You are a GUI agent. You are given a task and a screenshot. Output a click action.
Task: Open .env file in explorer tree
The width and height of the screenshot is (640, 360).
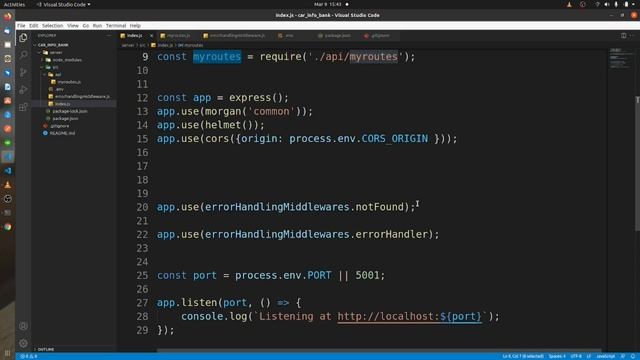pyautogui.click(x=59, y=89)
